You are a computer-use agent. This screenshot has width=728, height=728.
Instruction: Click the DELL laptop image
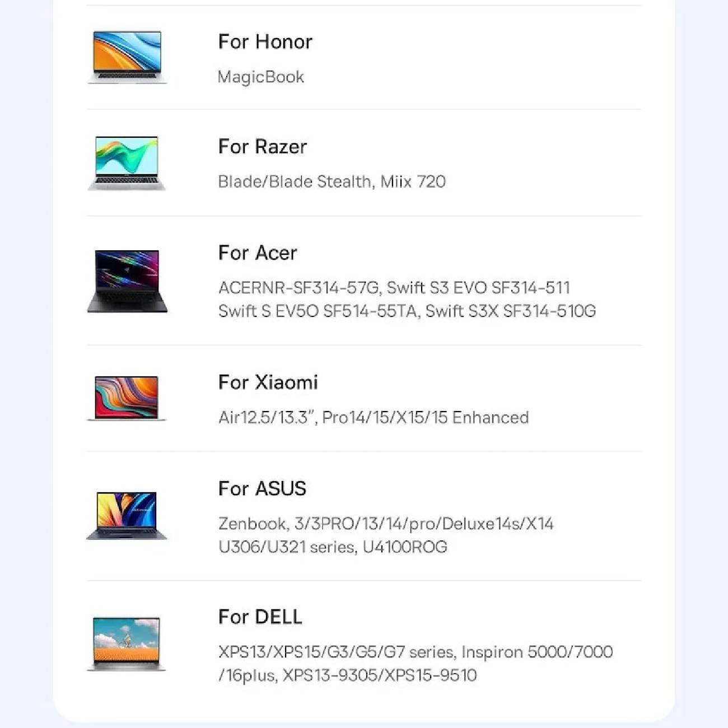click(127, 643)
